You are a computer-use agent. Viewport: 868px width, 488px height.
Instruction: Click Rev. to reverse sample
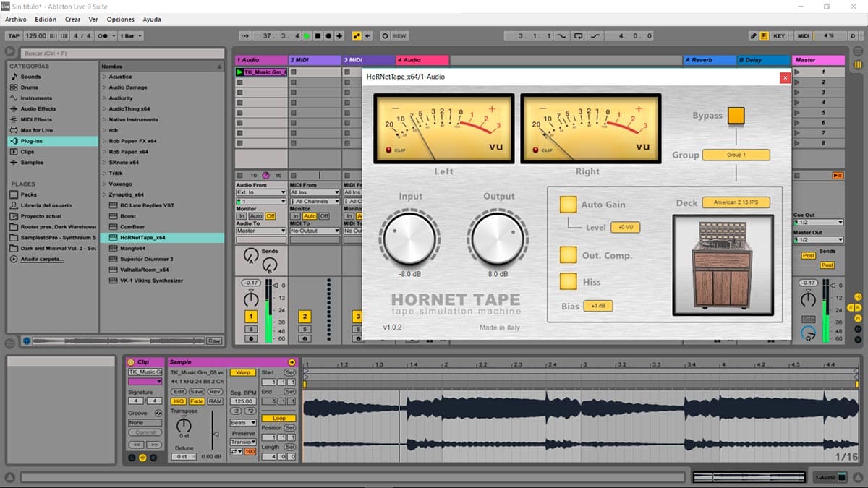[215, 392]
